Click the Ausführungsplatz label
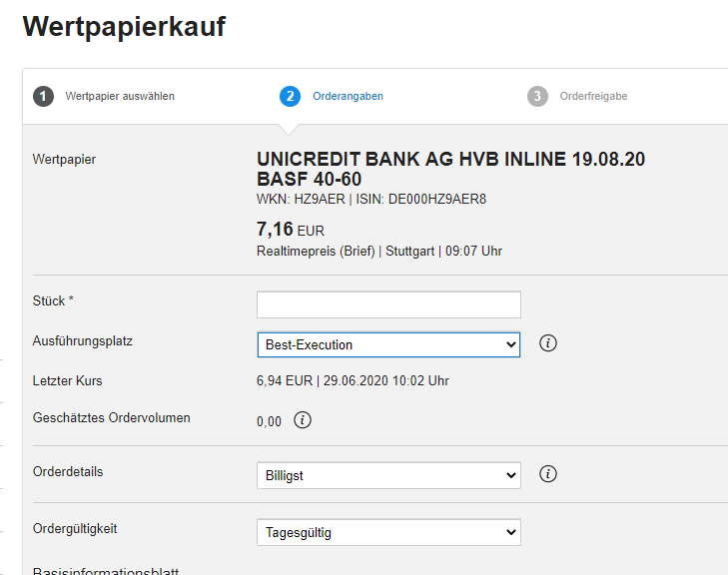728x575 pixels. pos(83,341)
